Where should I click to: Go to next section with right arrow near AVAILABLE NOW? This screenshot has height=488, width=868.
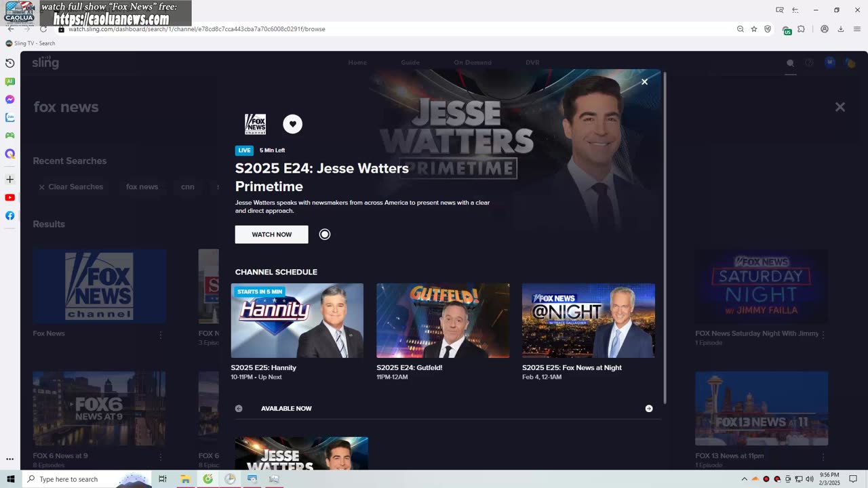(649, 409)
